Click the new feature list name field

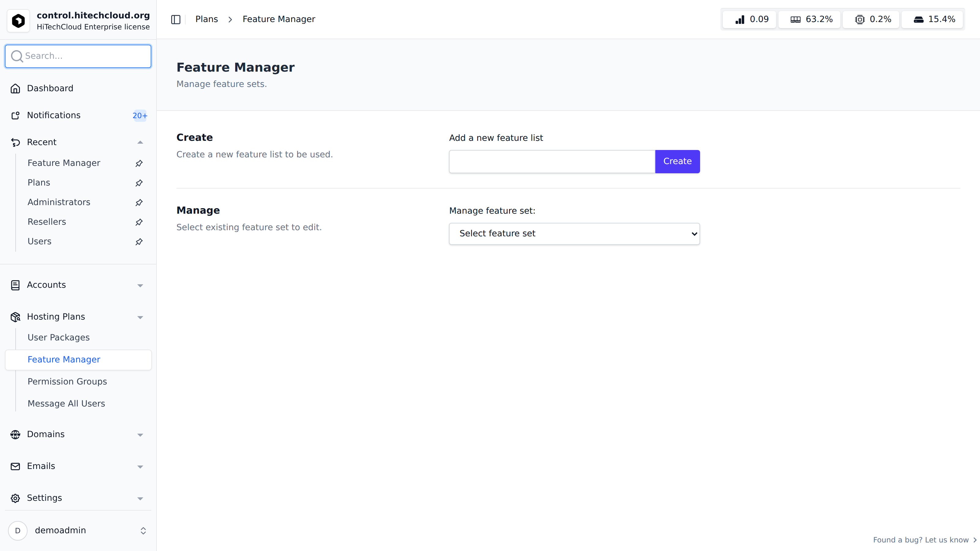tap(552, 162)
